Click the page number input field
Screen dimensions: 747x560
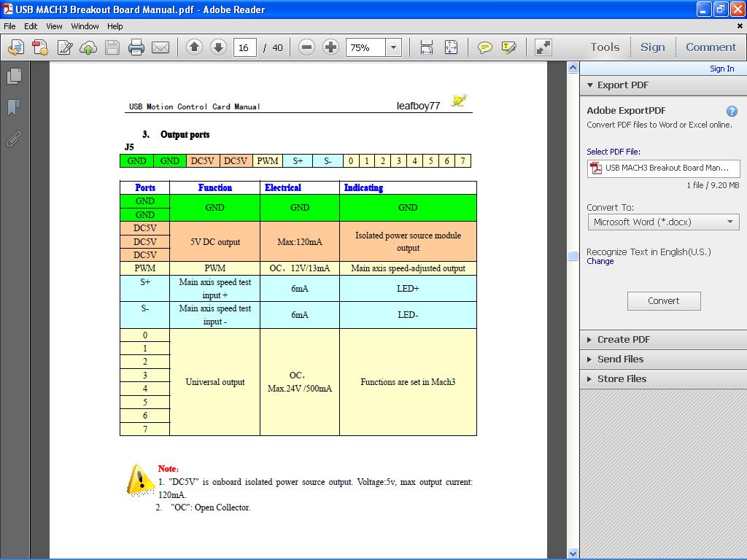pyautogui.click(x=244, y=47)
